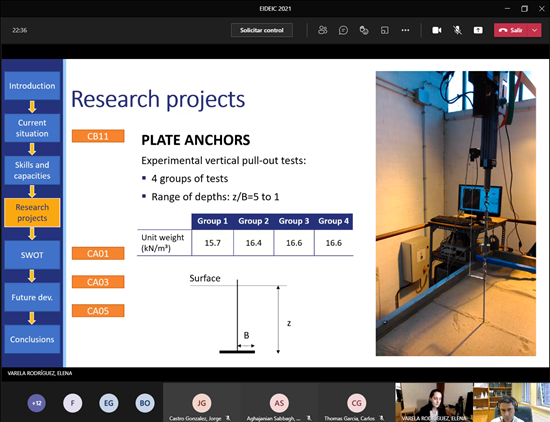Click the +12 more participants avatar

(x=36, y=403)
